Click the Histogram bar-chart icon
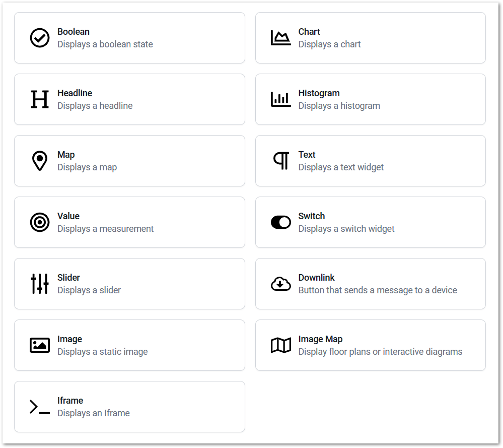 pos(280,99)
